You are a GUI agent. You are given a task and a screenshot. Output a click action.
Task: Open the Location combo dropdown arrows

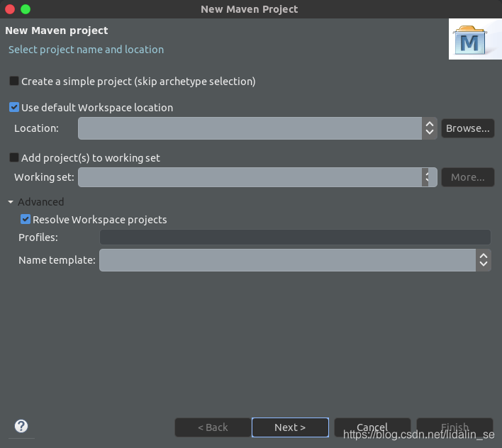pyautogui.click(x=430, y=128)
